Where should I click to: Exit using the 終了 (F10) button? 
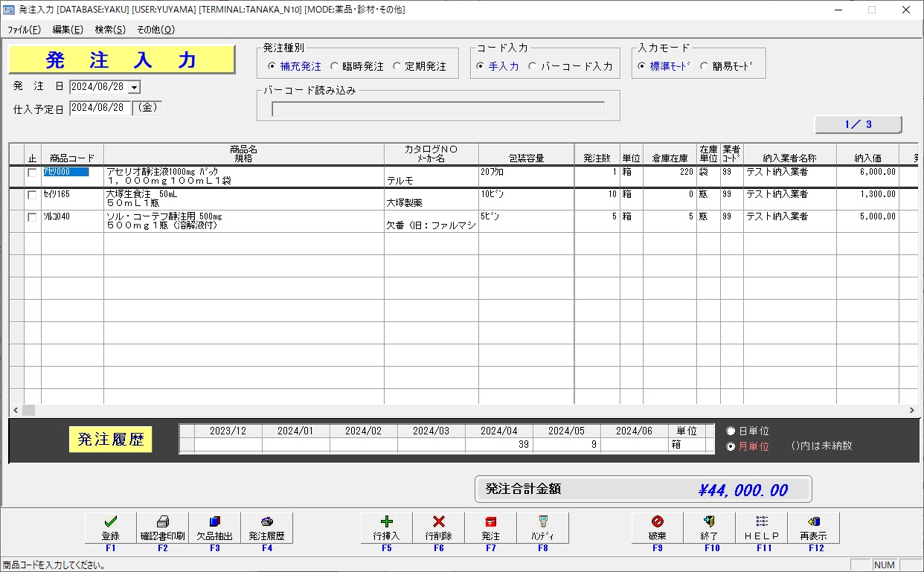pyautogui.click(x=709, y=528)
